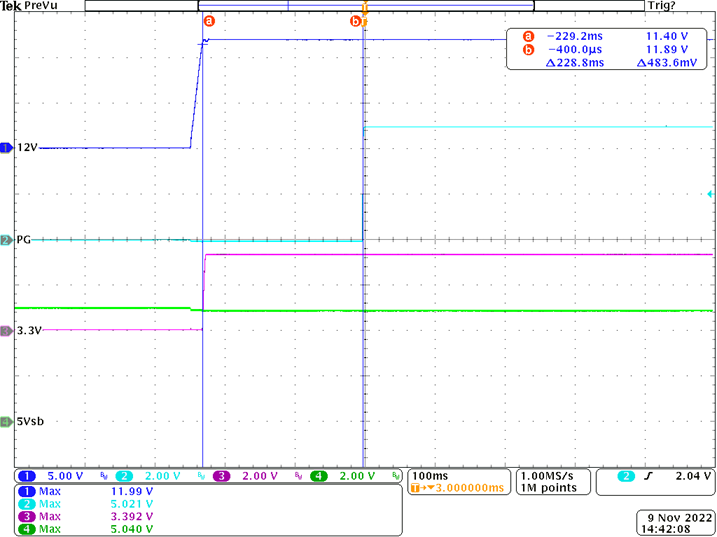Click the channel 2 PG ground marker
Viewport: 717px width, 537px height.
pos(6,240)
